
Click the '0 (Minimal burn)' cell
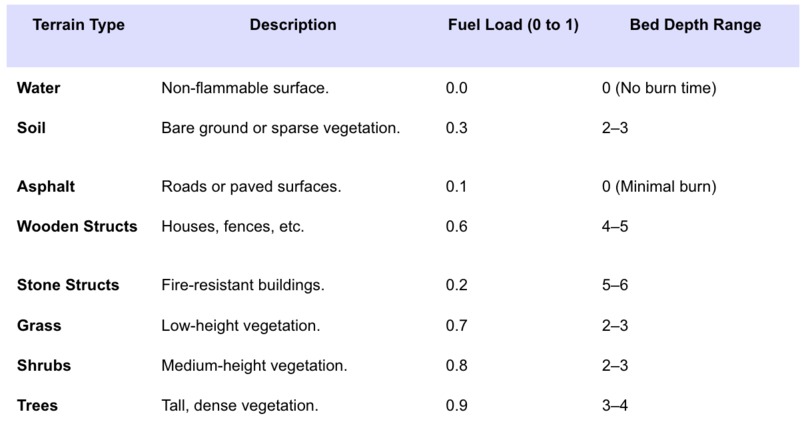click(x=659, y=186)
